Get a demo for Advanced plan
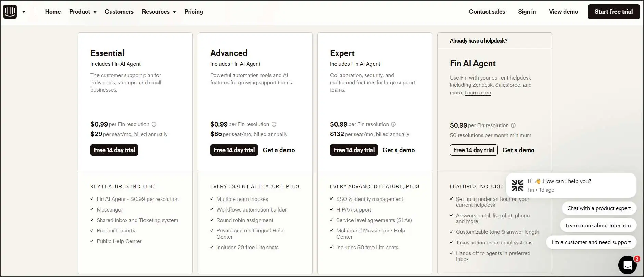 (x=279, y=150)
